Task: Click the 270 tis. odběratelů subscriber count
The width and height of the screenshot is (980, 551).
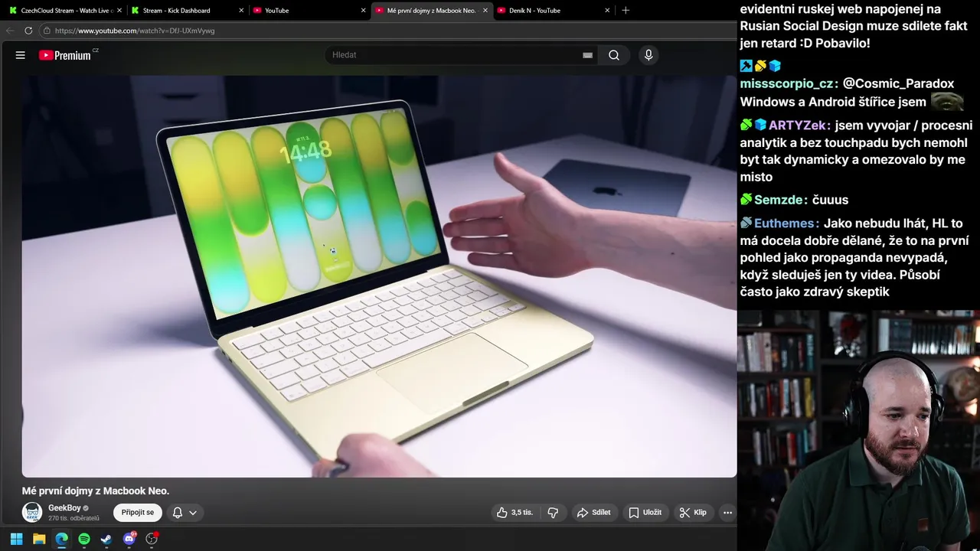Action: click(73, 518)
